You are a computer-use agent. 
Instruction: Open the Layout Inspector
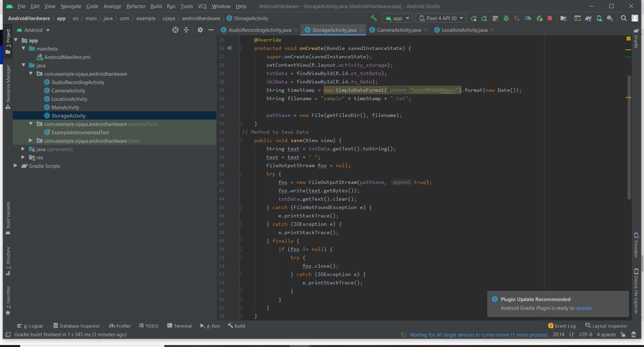pos(606,326)
